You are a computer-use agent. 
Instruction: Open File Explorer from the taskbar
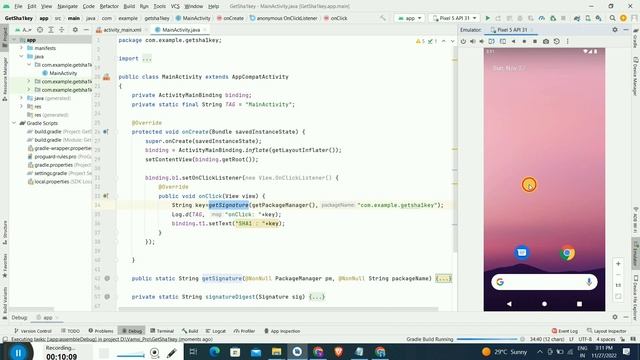pos(276,352)
